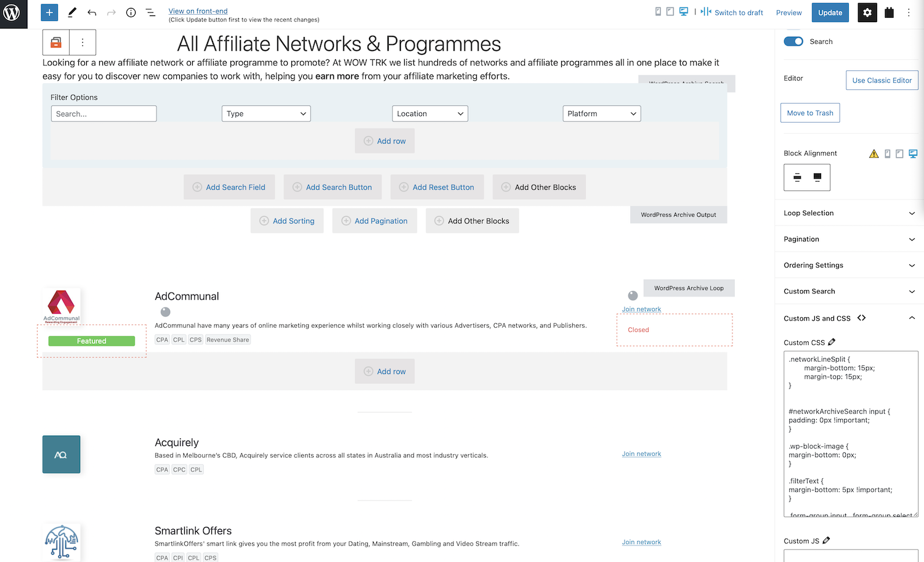Image resolution: width=924 pixels, height=562 pixels.
Task: Expand the Ordering Settings panel
Action: pyautogui.click(x=849, y=265)
